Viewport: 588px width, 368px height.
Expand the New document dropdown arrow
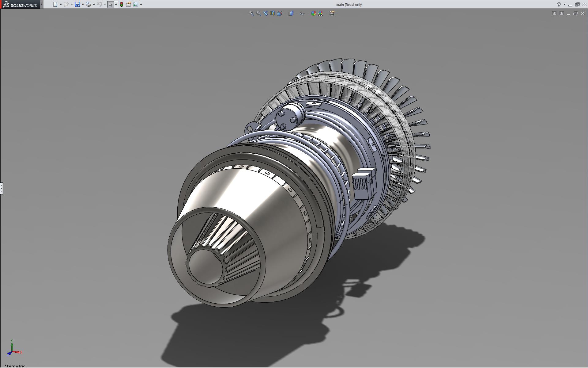[61, 5]
